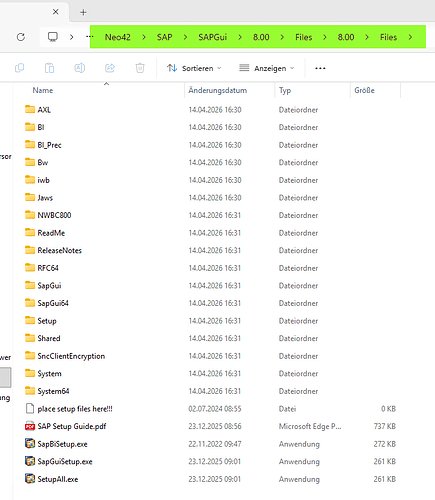435x500 pixels.
Task: Sort by Änderungsdatum column header
Action: coord(218,90)
